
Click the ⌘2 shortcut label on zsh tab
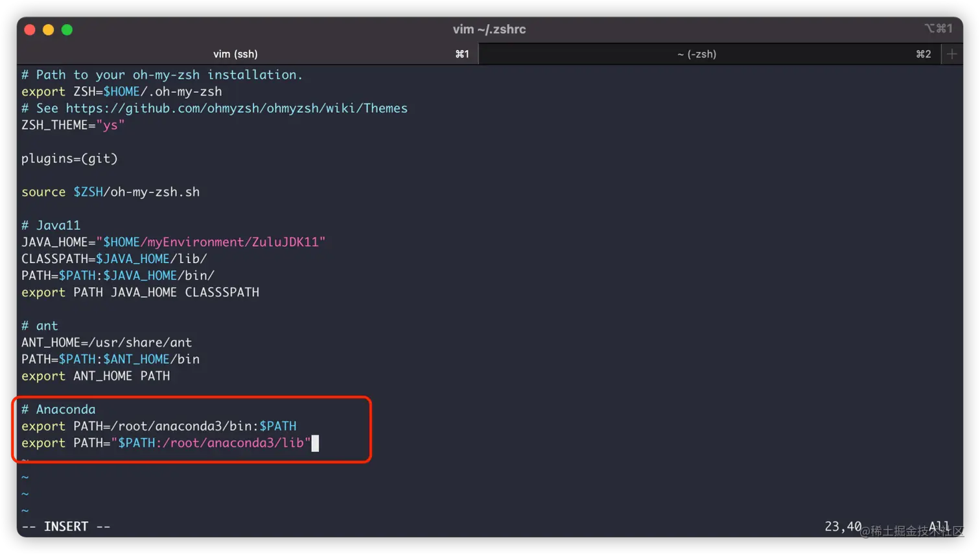tap(924, 54)
